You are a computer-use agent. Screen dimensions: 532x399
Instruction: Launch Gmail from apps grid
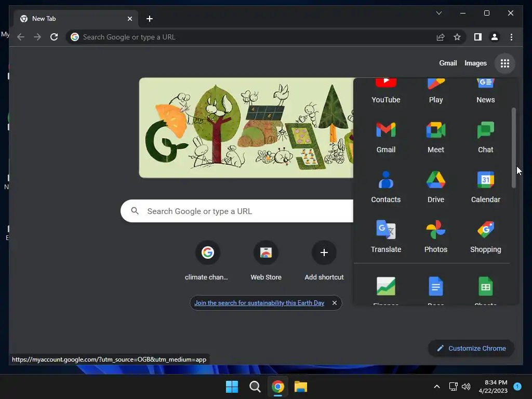tap(386, 137)
